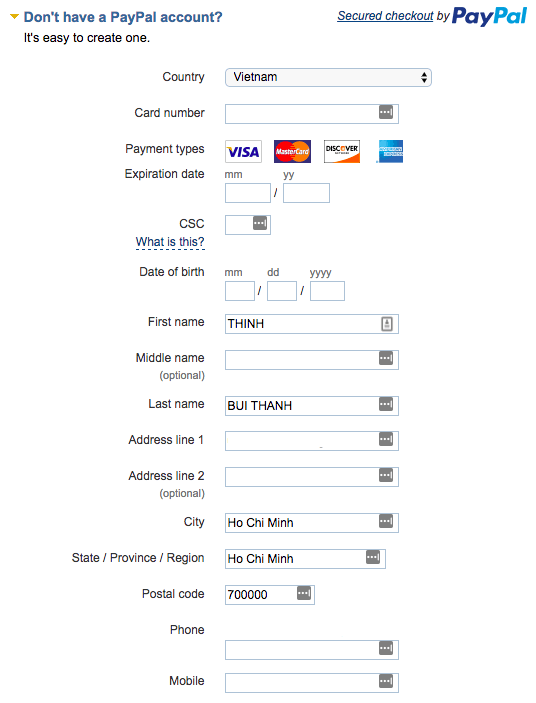Click autofill icon in Mobile field
This screenshot has height=703, width=536.
(x=386, y=681)
